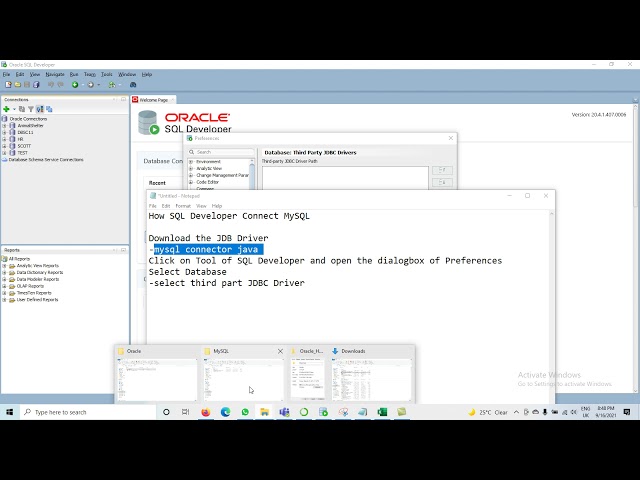Open Task View on the taskbar
The height and width of the screenshot is (480, 640).
click(185, 412)
